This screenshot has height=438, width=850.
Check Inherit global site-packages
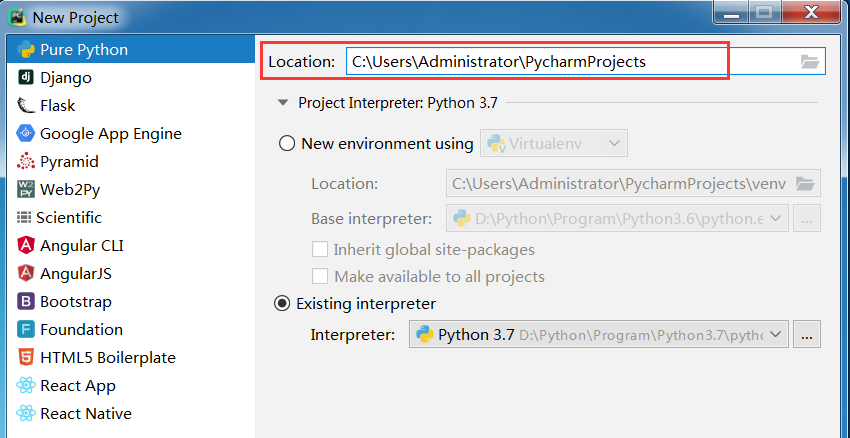(x=320, y=249)
